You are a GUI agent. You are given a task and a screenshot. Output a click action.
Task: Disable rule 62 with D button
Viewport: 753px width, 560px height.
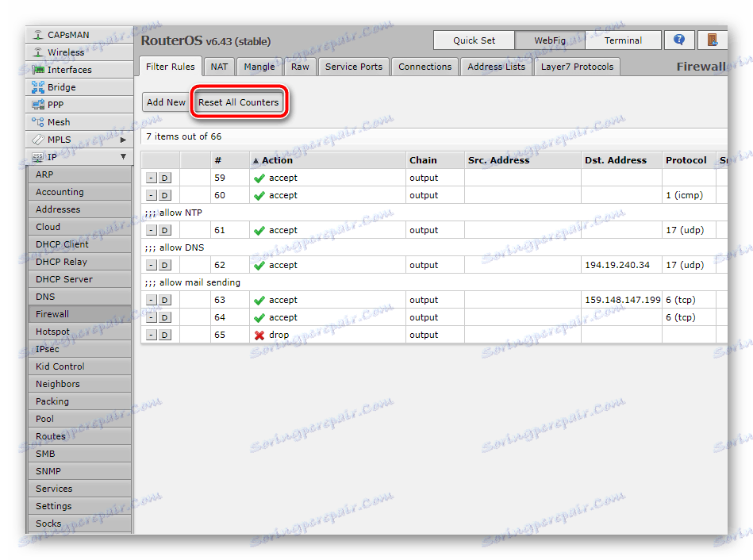(x=164, y=265)
